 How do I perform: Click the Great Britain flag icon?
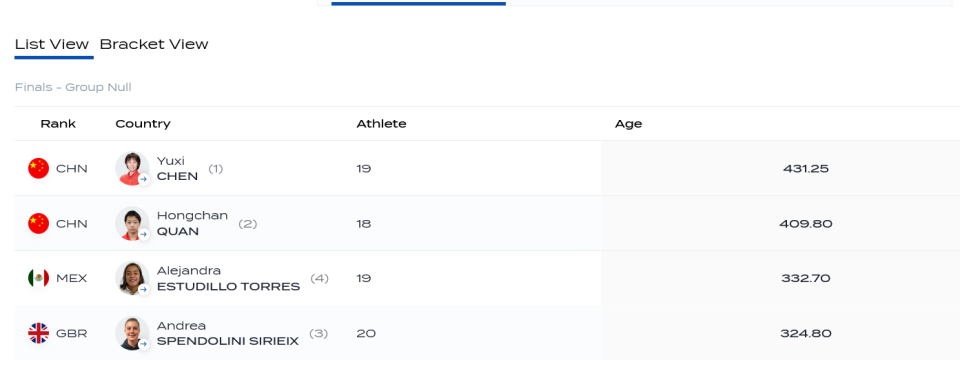[39, 333]
